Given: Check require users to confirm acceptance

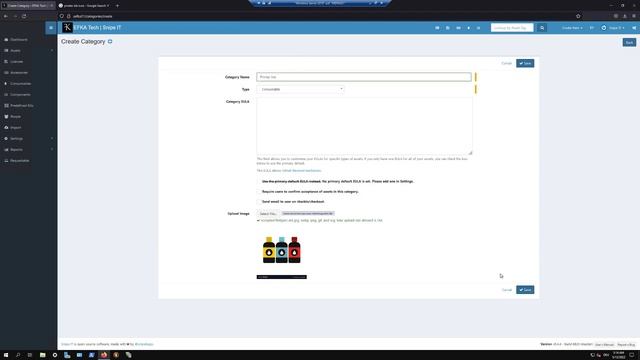Looking at the screenshot, I should (259, 191).
